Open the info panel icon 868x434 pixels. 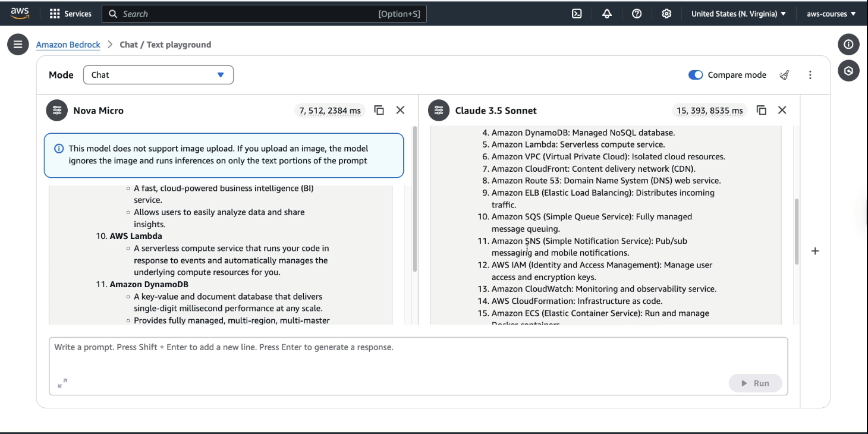coord(848,45)
